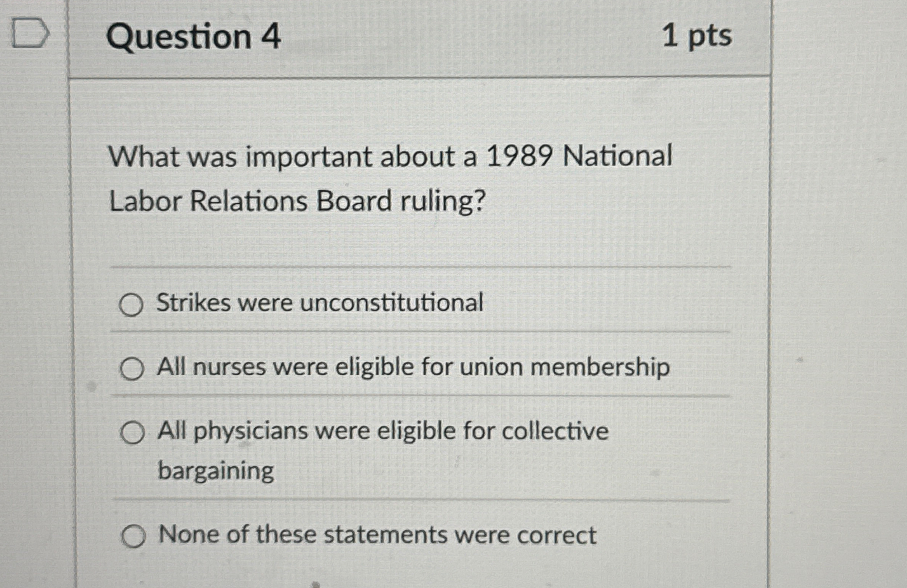Click the '1 pts' points label
Viewport: 907px width, 588px height.
[x=697, y=37]
